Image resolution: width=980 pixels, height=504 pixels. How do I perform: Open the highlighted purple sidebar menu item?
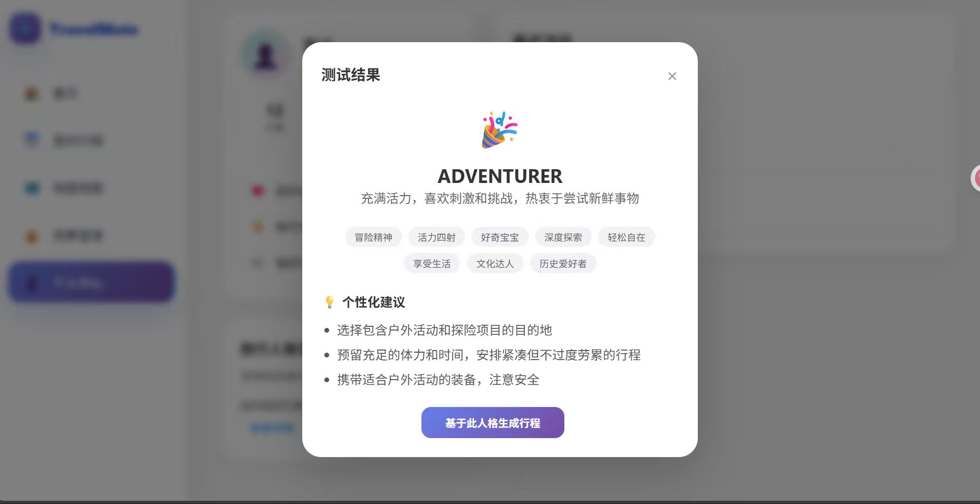(x=91, y=282)
